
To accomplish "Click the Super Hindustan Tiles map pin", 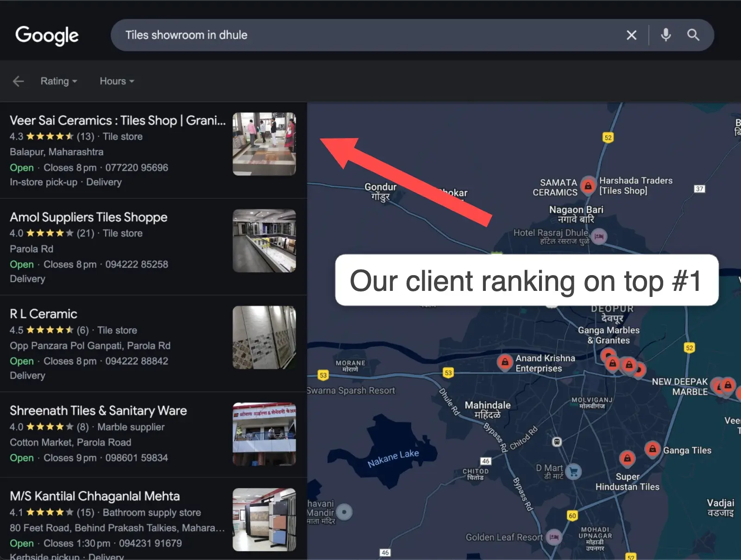I will pos(627,459).
